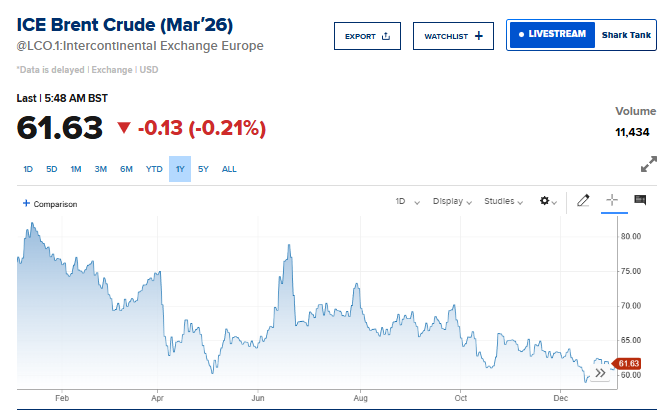Select the 6M range tab

pos(126,169)
